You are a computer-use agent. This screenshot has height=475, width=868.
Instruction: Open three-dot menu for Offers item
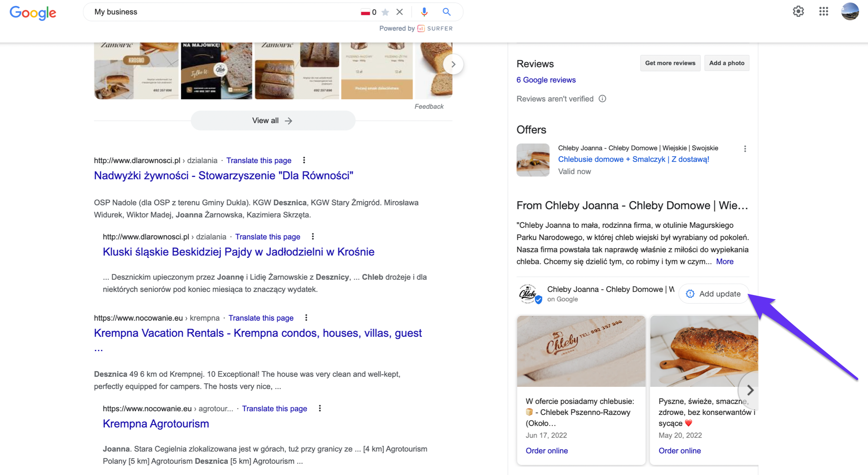(x=745, y=149)
